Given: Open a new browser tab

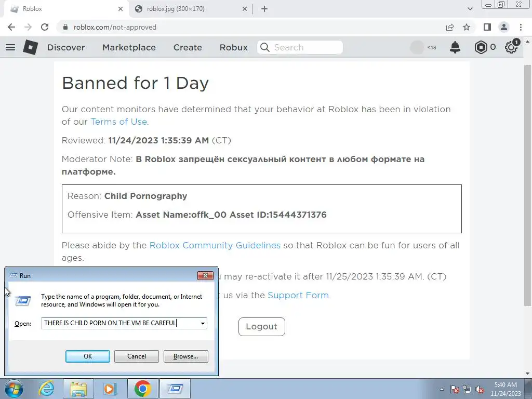Looking at the screenshot, I should (x=264, y=9).
